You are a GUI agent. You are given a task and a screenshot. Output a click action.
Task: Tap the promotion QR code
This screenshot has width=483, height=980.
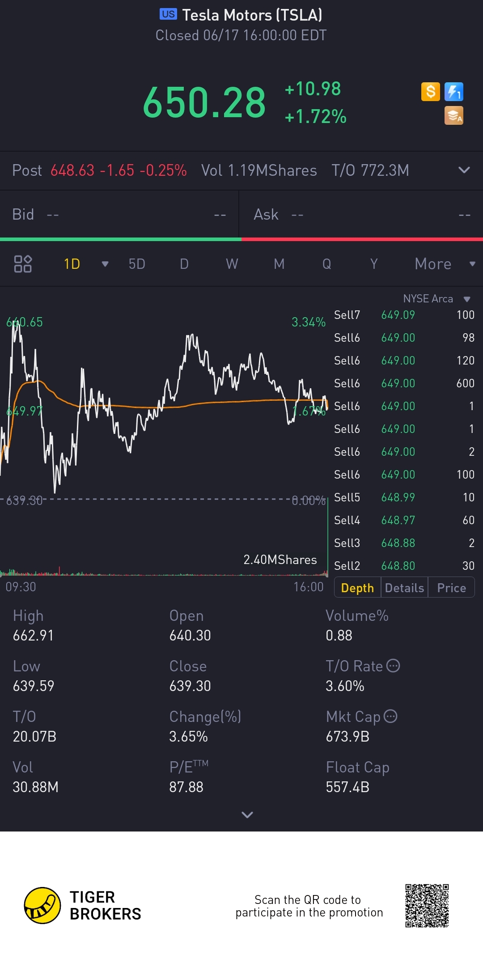pos(427,906)
